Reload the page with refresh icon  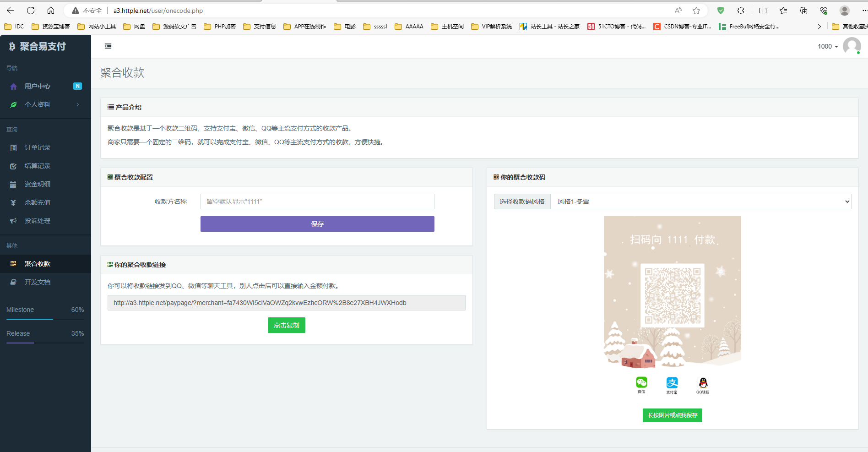[x=31, y=11]
